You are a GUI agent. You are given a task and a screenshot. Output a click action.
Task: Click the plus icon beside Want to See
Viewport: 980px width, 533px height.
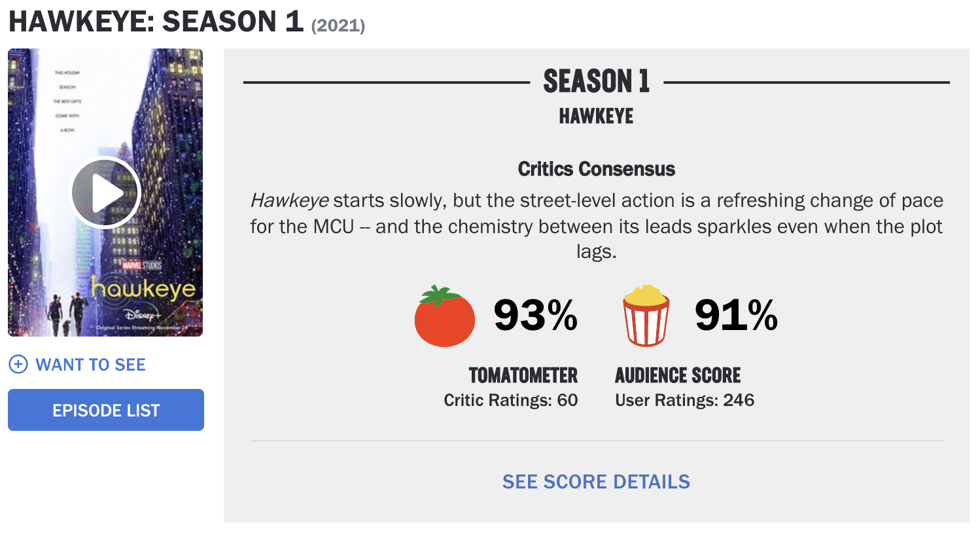click(18, 365)
